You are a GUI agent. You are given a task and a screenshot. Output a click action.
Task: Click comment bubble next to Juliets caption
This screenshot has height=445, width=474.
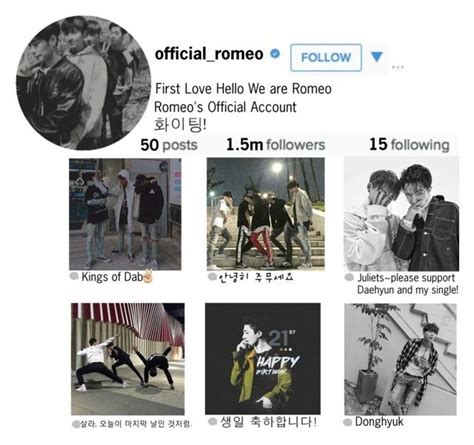pos(349,277)
